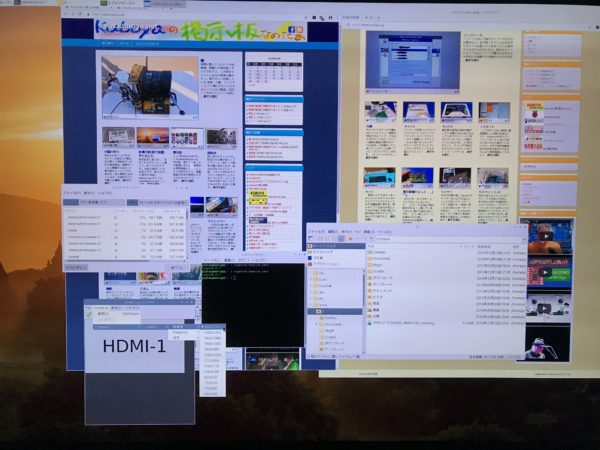Open the 解像度 resolution submenu item

[185, 327]
